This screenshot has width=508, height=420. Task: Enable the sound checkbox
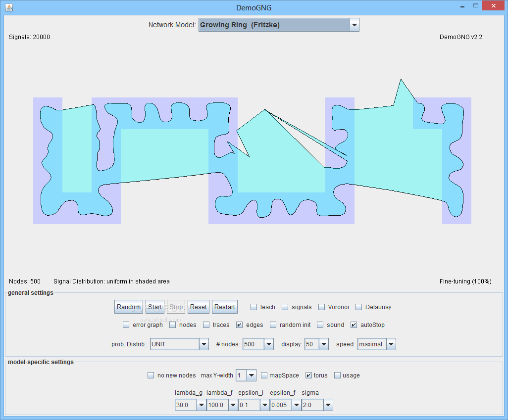coord(320,325)
